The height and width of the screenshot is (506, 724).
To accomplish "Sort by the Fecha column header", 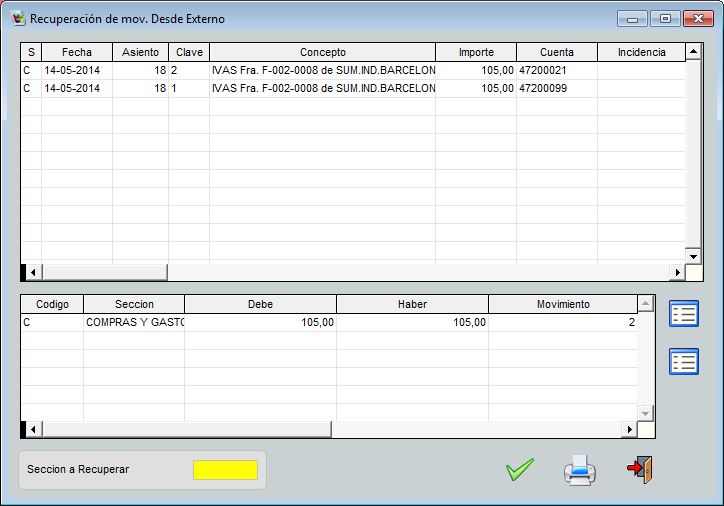I will coord(76,52).
